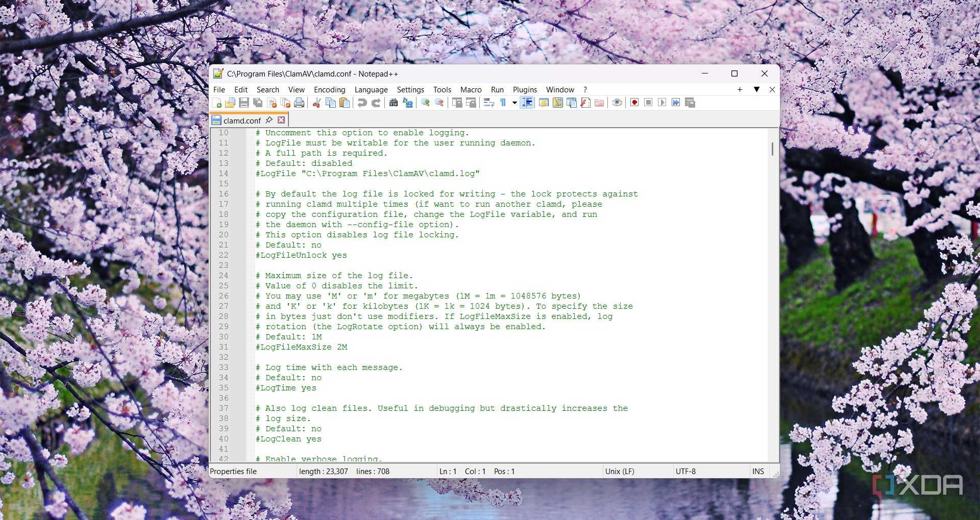
Task: Toggle INS mode in status bar
Action: coord(758,472)
